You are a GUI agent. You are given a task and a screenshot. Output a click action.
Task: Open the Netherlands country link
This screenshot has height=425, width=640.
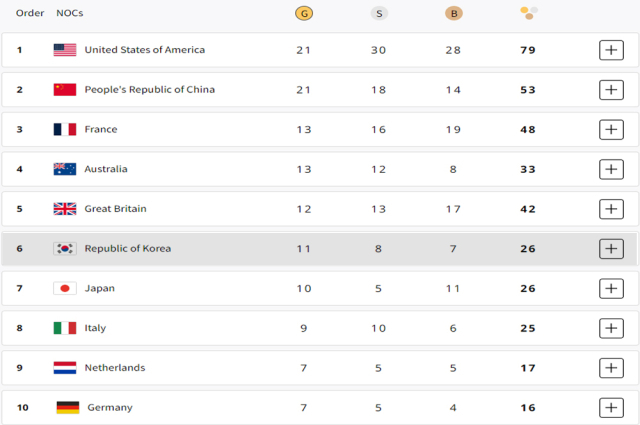(x=114, y=368)
